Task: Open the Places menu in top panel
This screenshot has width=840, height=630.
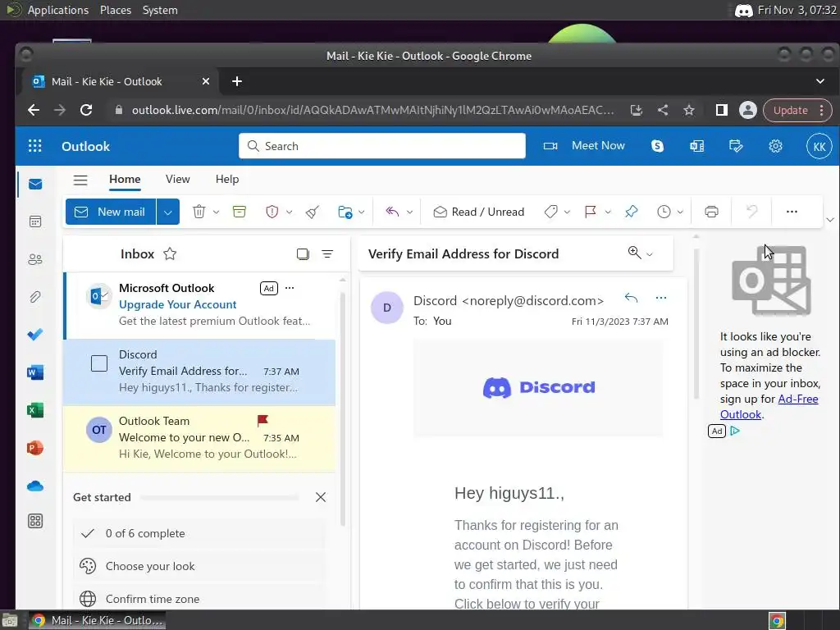Action: point(115,10)
